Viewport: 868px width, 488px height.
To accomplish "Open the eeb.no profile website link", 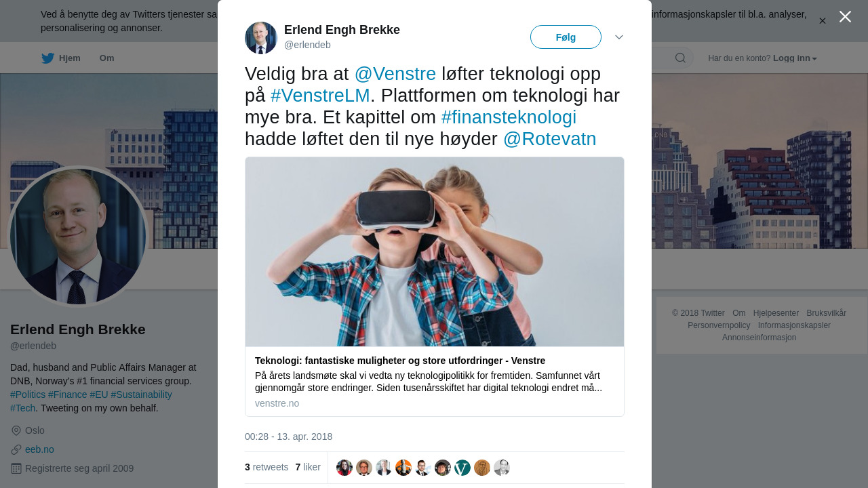I will pos(39,449).
